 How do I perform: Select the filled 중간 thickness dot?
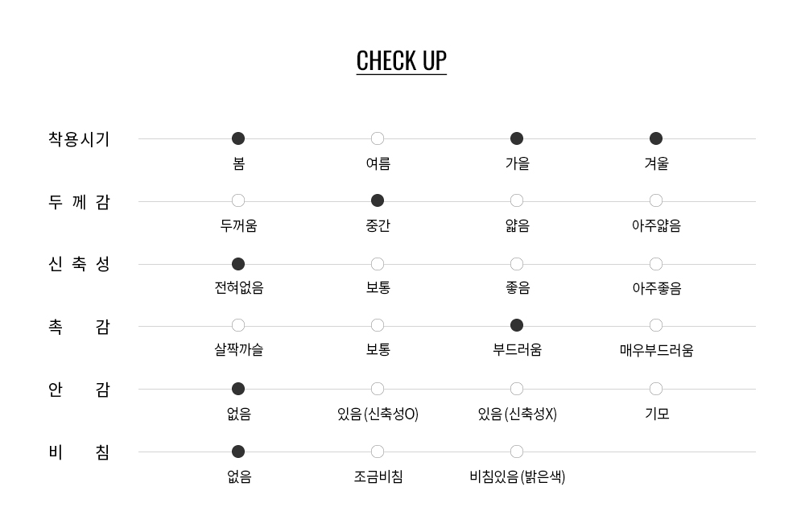pos(378,200)
